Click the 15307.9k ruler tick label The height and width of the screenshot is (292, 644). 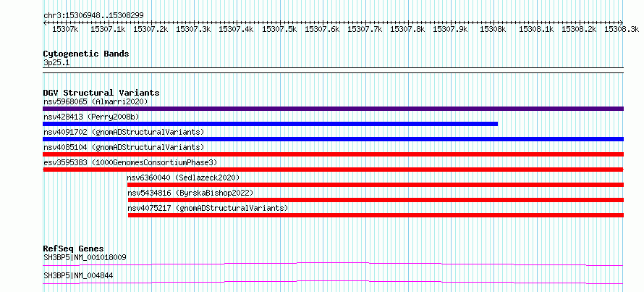451,29
